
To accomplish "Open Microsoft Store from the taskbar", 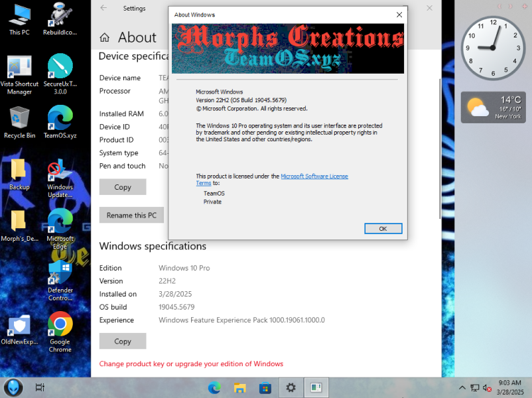I will (265, 387).
